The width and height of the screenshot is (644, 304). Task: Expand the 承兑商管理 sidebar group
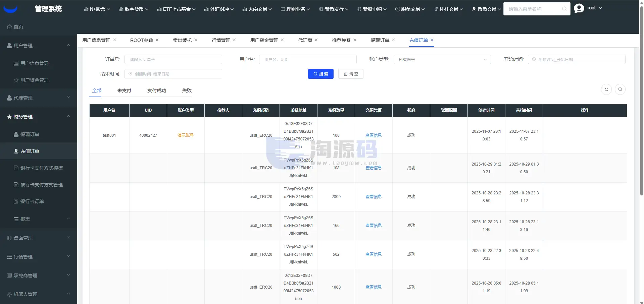point(39,276)
